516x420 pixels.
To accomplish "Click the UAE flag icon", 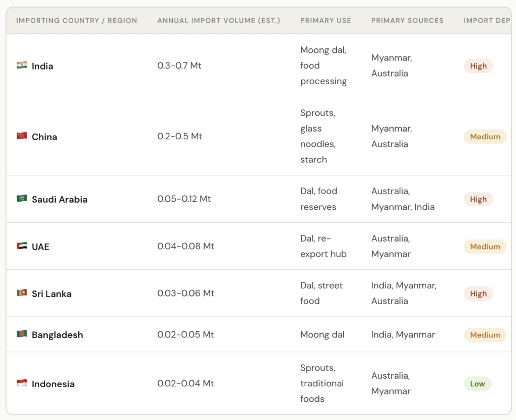I will click(x=22, y=246).
